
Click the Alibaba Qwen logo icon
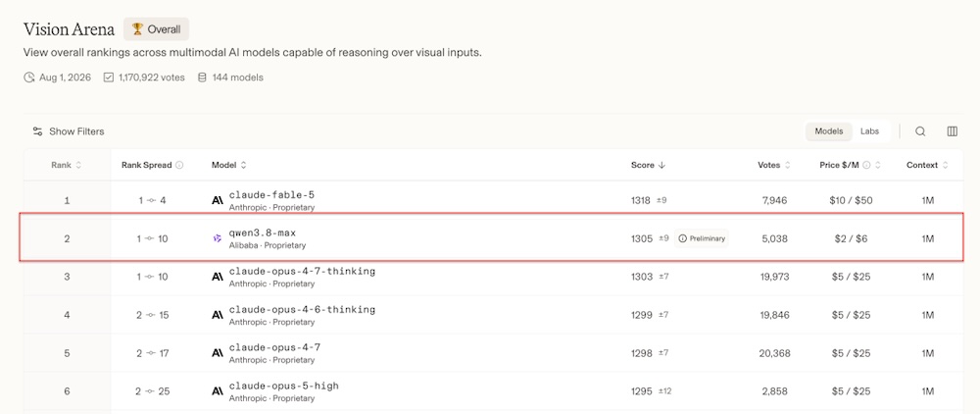pyautogui.click(x=218, y=238)
